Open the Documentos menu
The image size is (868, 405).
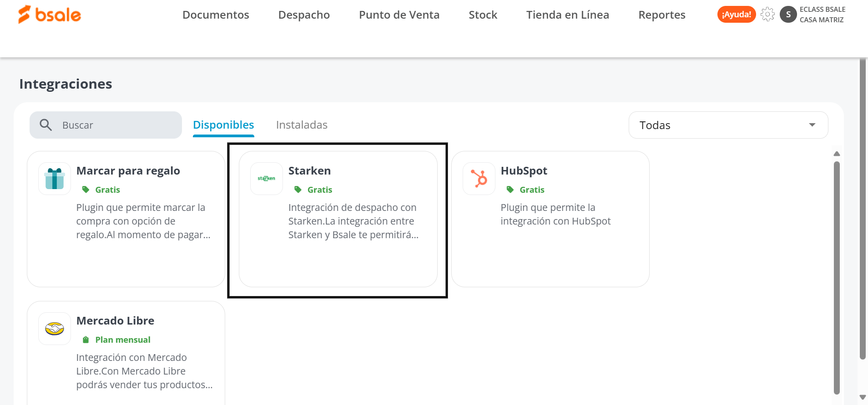(216, 15)
